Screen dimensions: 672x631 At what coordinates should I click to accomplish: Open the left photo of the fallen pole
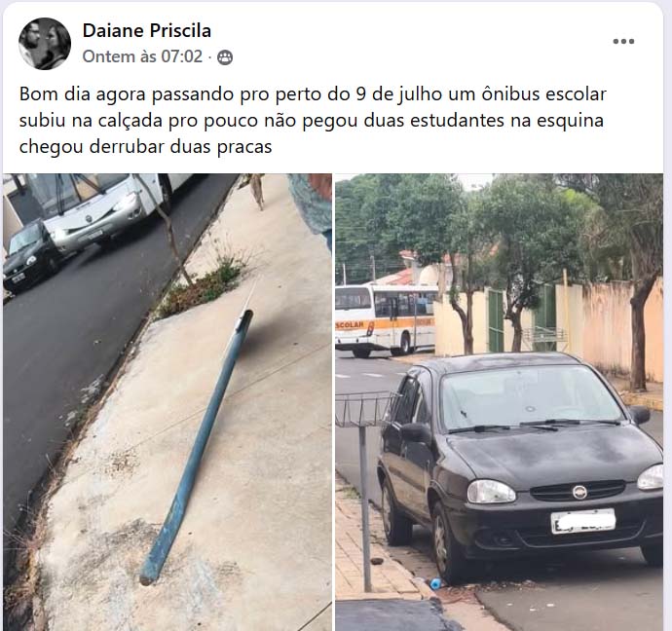[x=168, y=402]
